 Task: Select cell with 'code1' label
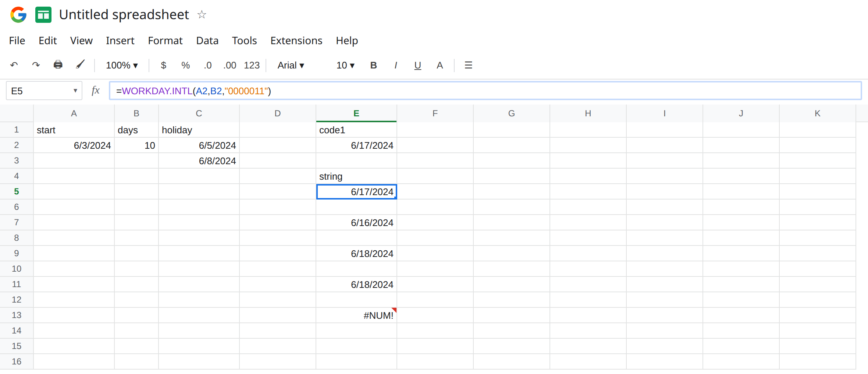click(356, 130)
